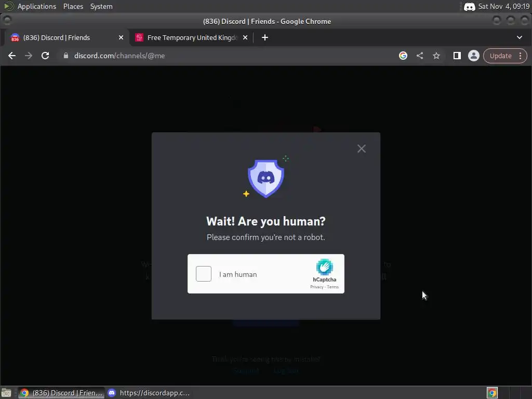Click the Chrome Update button

click(500, 56)
